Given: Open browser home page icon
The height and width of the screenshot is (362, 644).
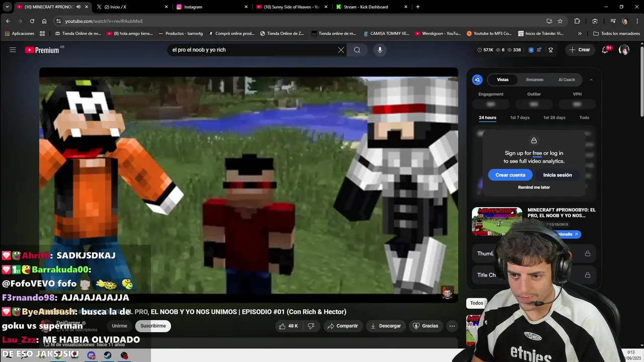Looking at the screenshot, I should 44,21.
